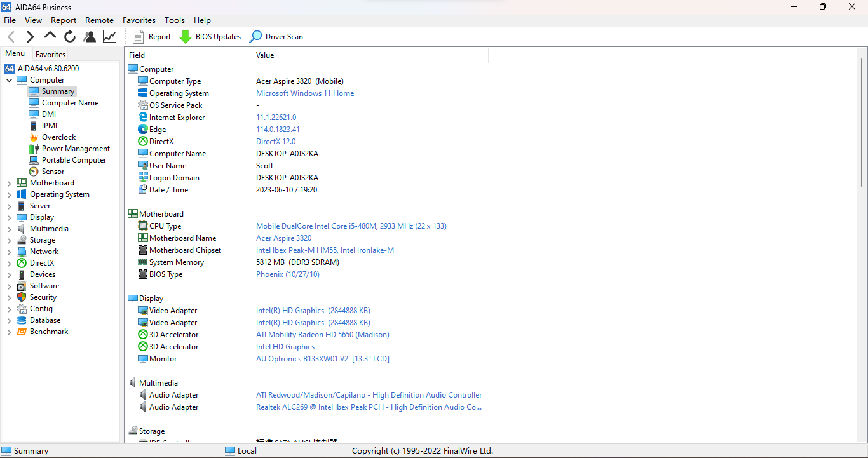This screenshot has width=868, height=458.
Task: Click the Software icon in the tree
Action: coord(22,286)
